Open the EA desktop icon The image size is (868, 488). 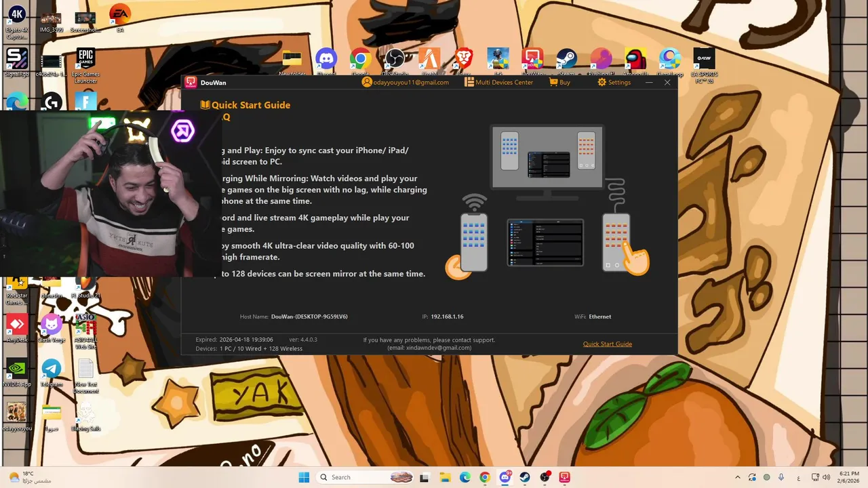click(120, 18)
